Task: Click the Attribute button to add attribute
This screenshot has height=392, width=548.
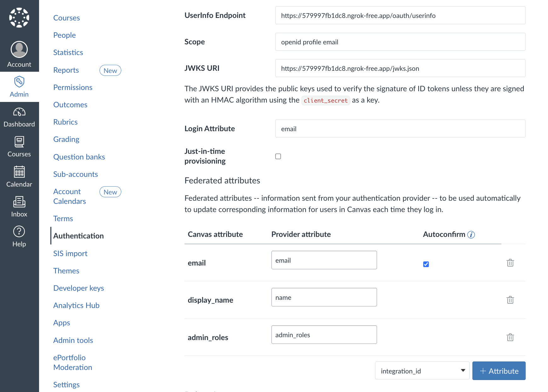Action: 499,371
